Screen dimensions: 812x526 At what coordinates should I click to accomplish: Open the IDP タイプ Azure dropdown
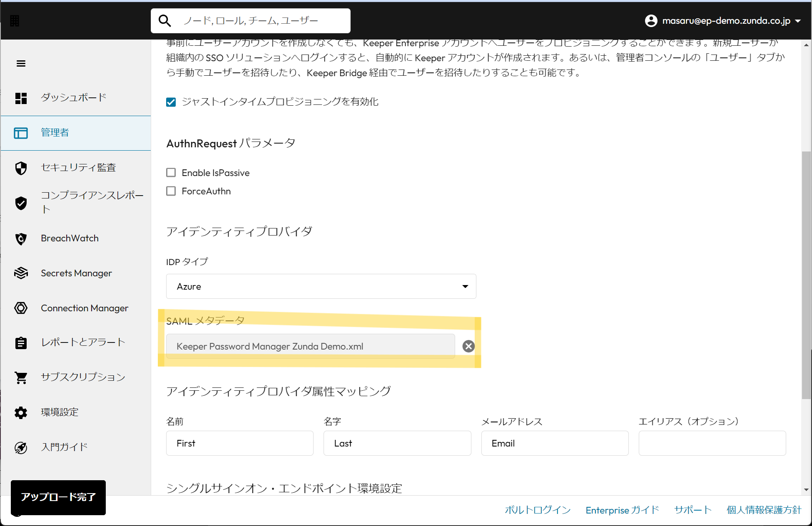click(x=321, y=286)
